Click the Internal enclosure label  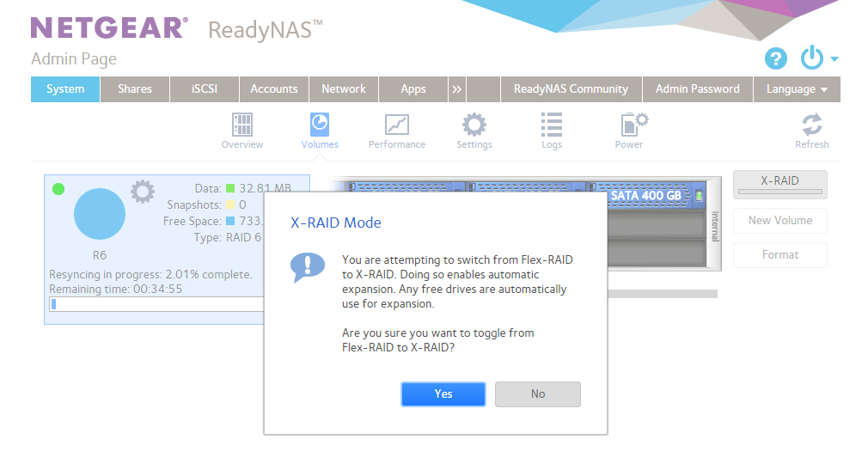point(715,226)
